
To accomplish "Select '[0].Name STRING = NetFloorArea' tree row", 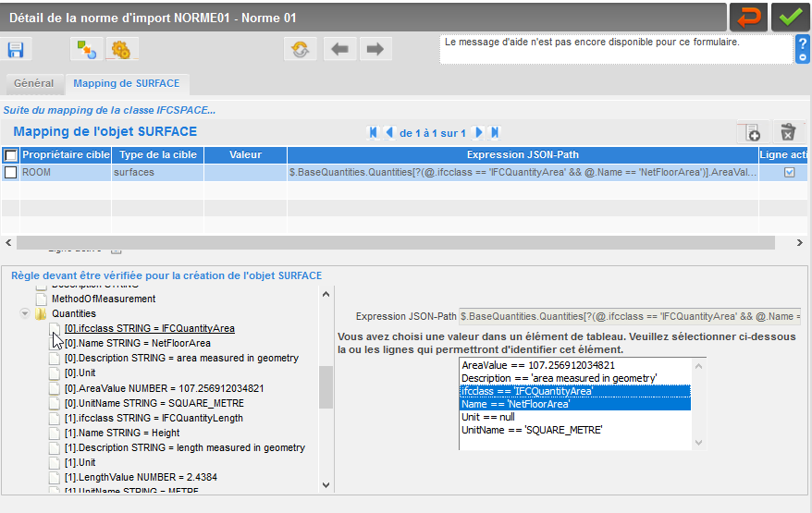I will [x=137, y=343].
